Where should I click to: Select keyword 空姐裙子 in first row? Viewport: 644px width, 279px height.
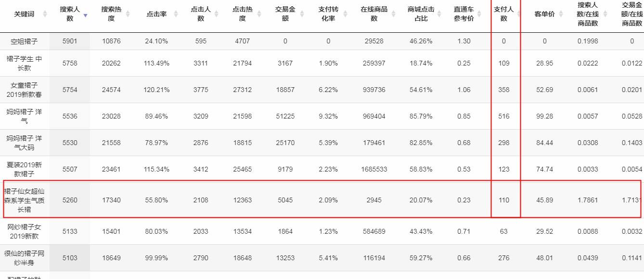24,41
